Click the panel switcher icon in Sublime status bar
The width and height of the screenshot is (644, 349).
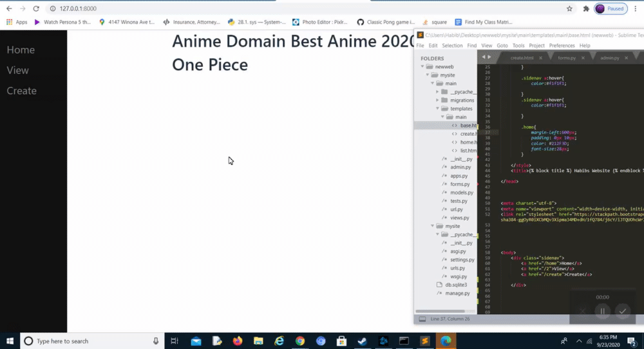pyautogui.click(x=422, y=319)
